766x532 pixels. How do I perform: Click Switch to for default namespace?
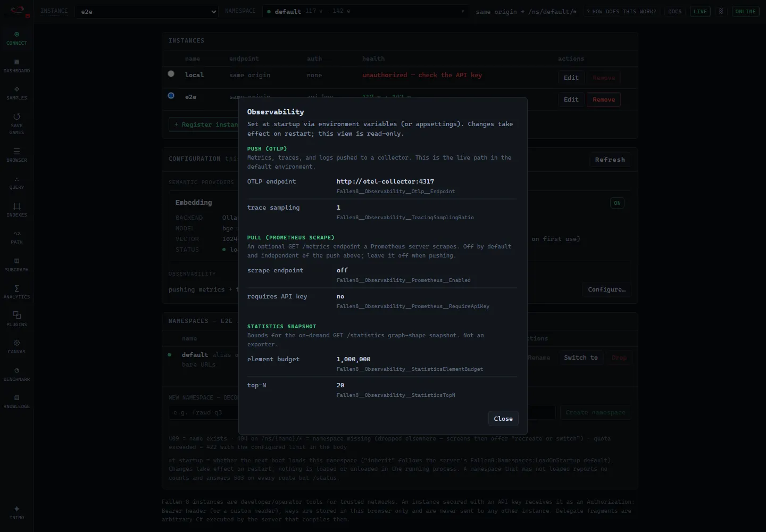(x=581, y=358)
